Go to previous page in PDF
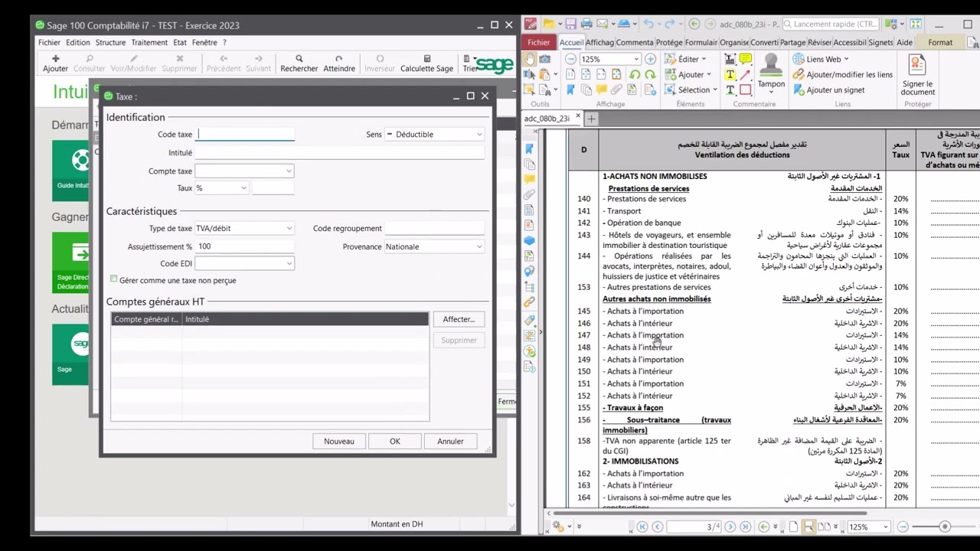The image size is (980, 551). (657, 527)
